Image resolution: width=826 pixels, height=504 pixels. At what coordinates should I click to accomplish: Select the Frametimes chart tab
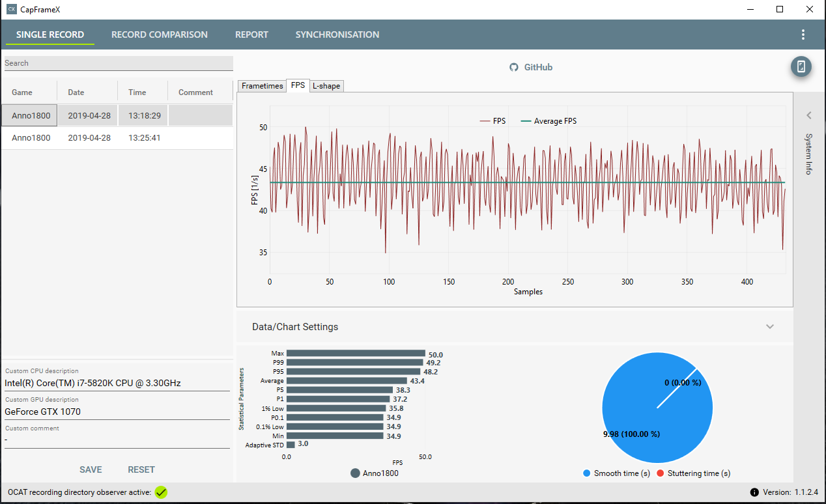(263, 86)
